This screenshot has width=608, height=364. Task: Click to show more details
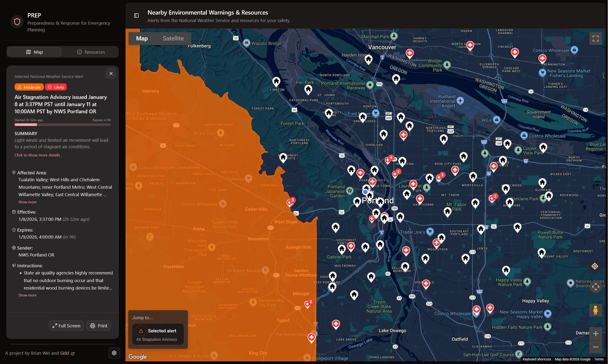point(37,155)
